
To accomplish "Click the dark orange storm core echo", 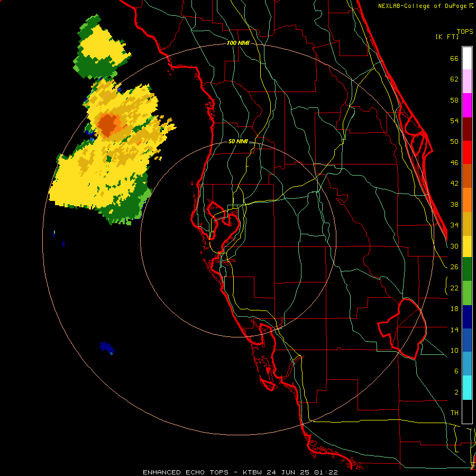I will 107,125.
